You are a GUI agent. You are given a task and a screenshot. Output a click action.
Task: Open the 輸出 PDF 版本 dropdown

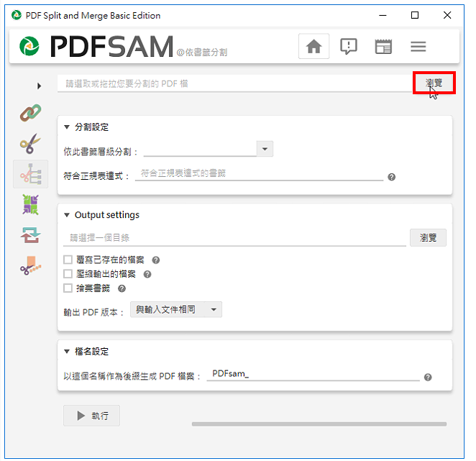tap(176, 309)
